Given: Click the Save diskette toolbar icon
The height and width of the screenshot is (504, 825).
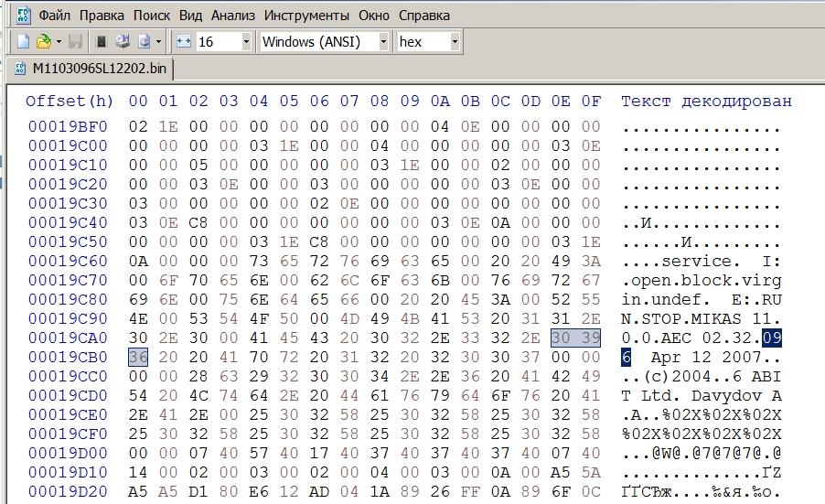Looking at the screenshot, I should (x=76, y=41).
